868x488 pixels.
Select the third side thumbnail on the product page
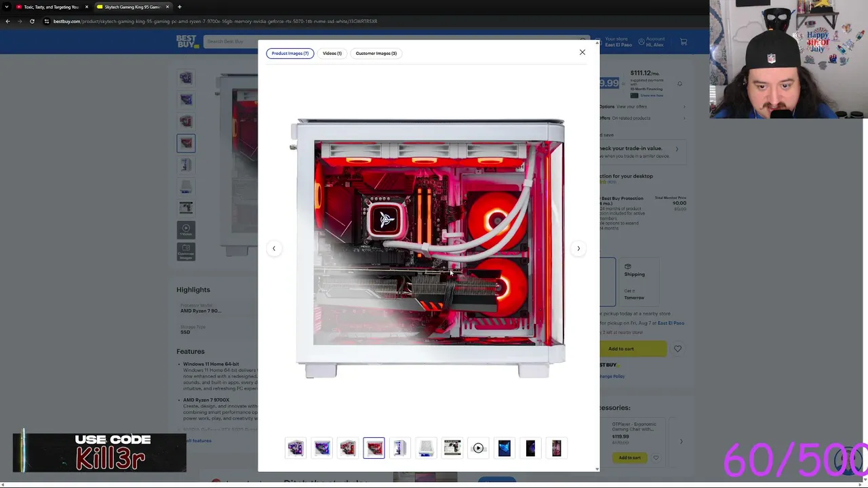[186, 121]
